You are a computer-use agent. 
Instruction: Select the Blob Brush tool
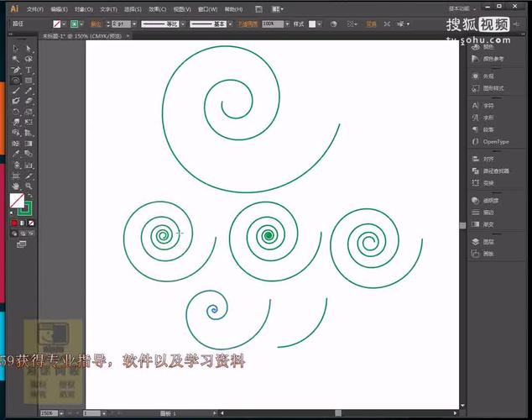click(16, 101)
